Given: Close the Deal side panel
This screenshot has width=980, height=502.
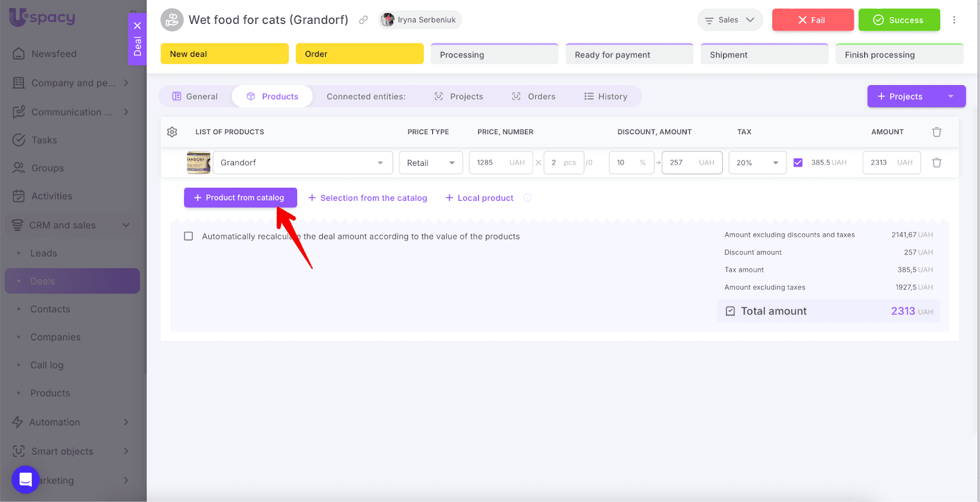Looking at the screenshot, I should coord(137,26).
